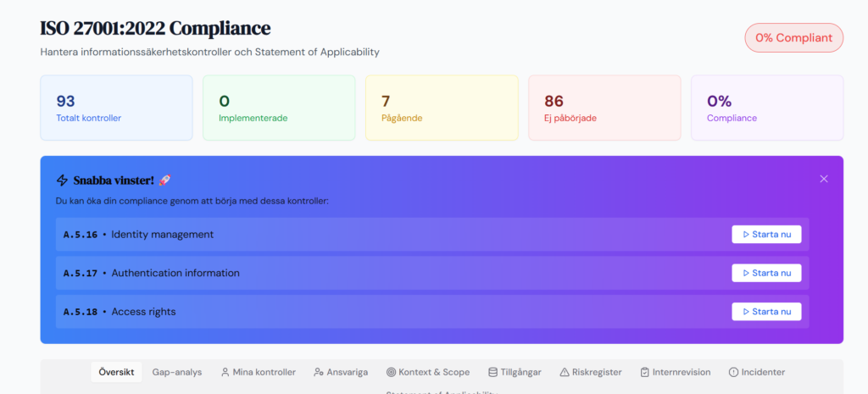868x394 pixels.
Task: Start the A.5.17 Authentication information control
Action: 766,273
